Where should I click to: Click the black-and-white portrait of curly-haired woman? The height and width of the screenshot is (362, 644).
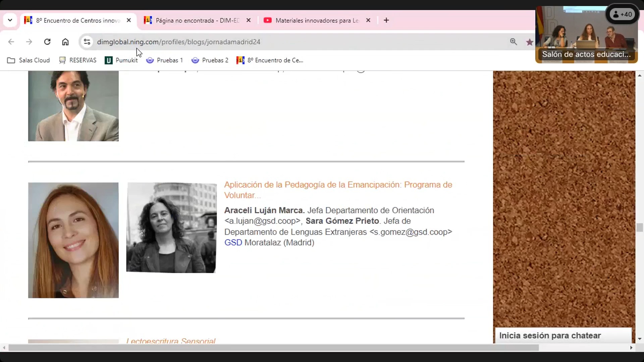171,228
